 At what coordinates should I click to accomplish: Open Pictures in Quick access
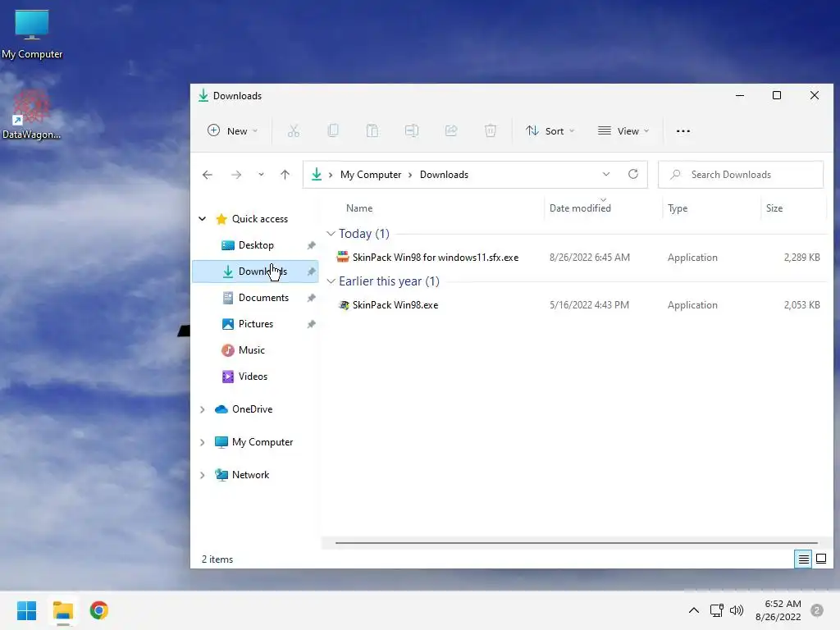[x=256, y=324]
